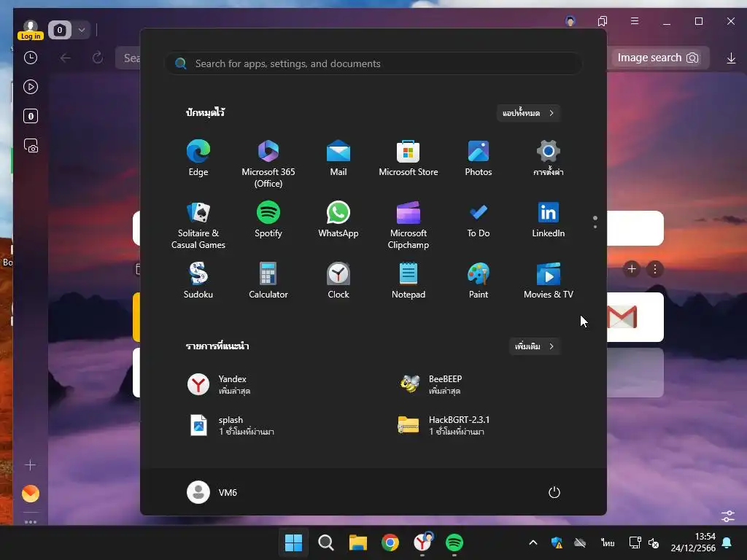Click profile avatar in Yandex title bar
747x560 pixels.
coord(570,21)
